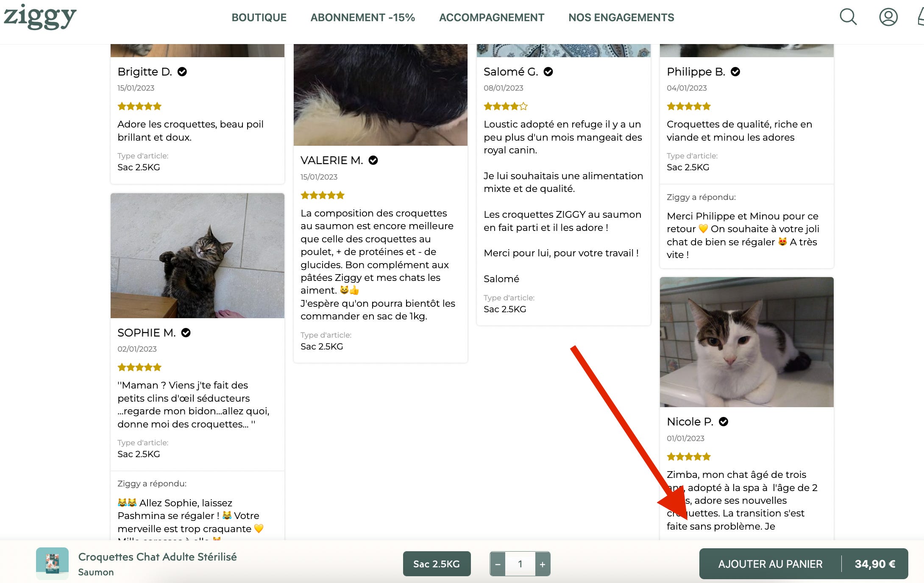This screenshot has height=583, width=924.
Task: Open BOUTIQUE menu
Action: (x=259, y=17)
